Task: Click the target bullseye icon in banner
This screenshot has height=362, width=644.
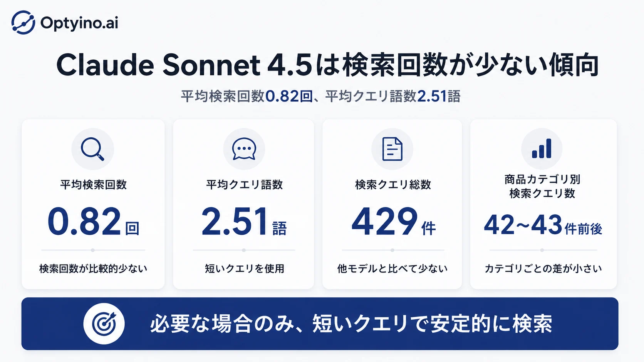Action: coord(104,324)
